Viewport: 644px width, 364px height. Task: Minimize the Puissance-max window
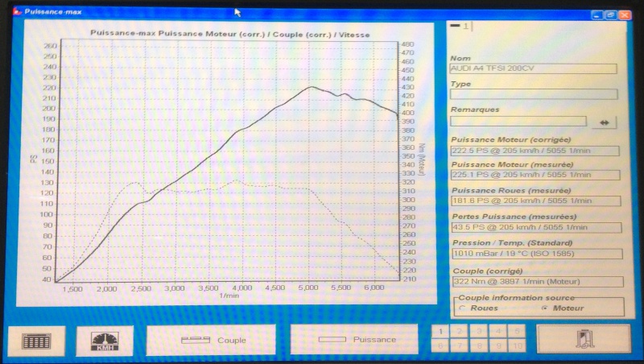coord(597,14)
